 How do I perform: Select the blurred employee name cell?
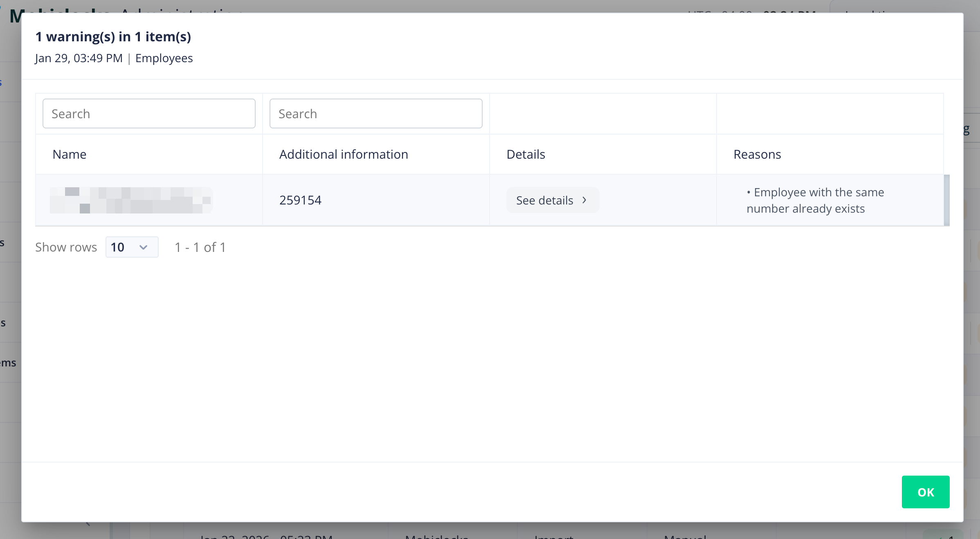pos(131,200)
